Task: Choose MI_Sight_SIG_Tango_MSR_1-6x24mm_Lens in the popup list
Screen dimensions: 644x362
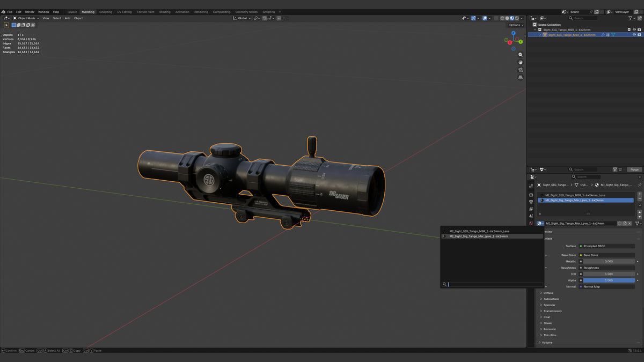Action: click(492, 231)
